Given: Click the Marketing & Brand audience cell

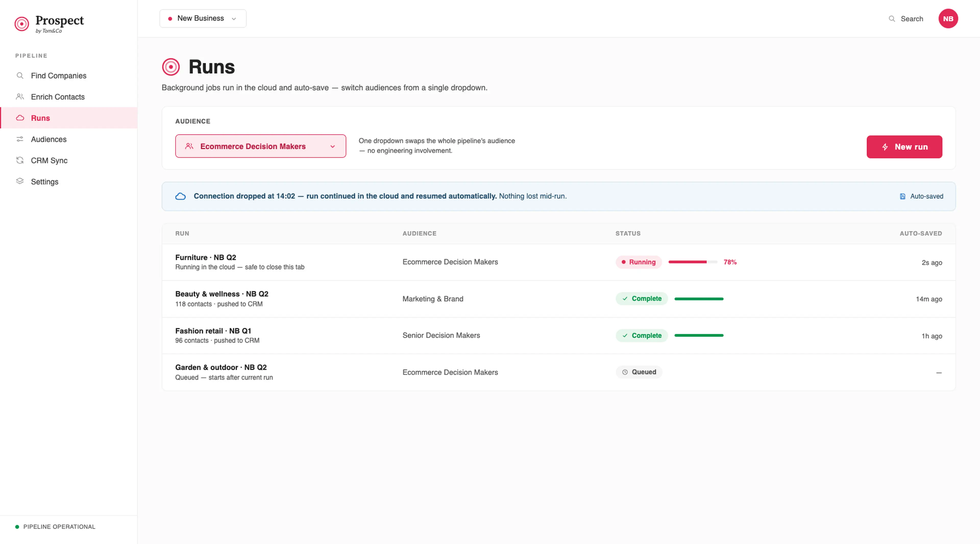Looking at the screenshot, I should [x=433, y=299].
